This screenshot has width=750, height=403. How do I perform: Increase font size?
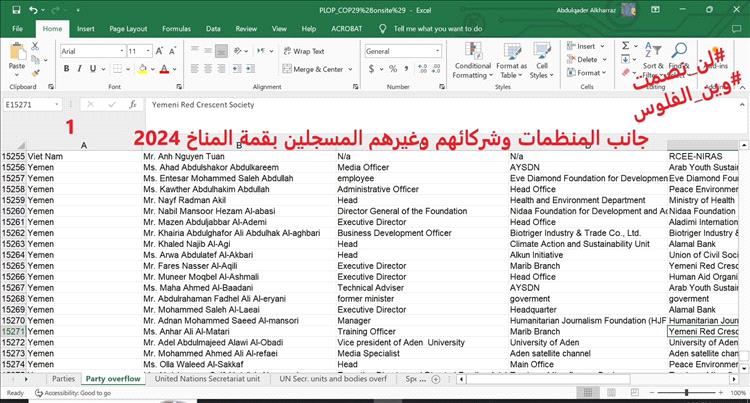159,51
